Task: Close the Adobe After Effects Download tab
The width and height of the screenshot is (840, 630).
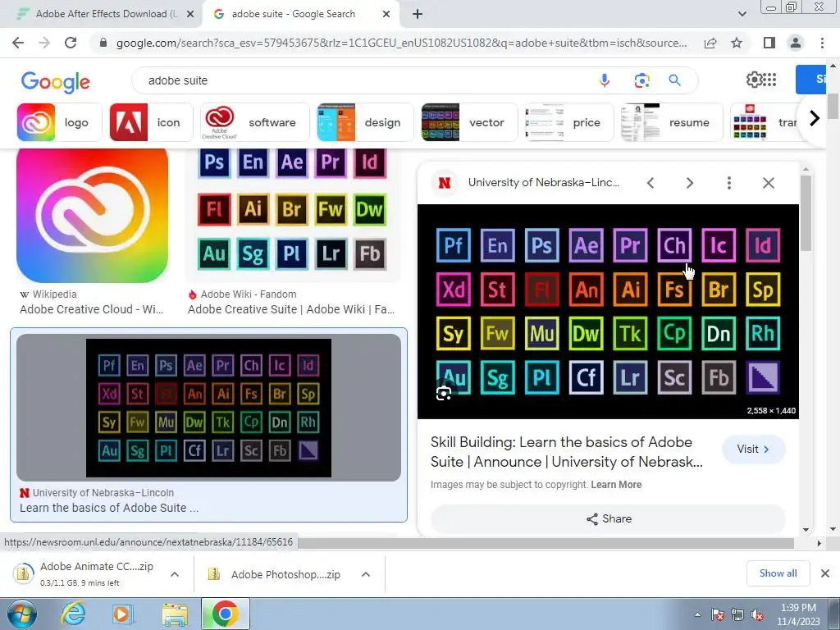Action: point(190,15)
